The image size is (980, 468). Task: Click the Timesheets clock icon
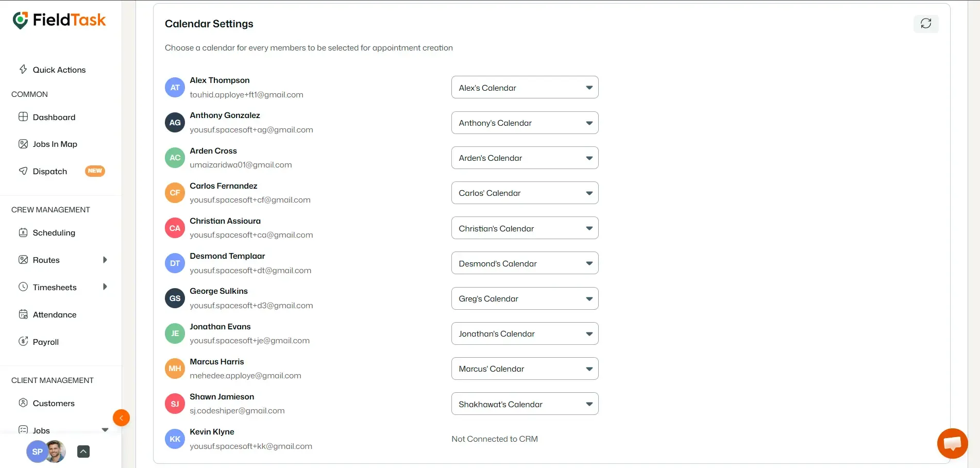coord(23,287)
